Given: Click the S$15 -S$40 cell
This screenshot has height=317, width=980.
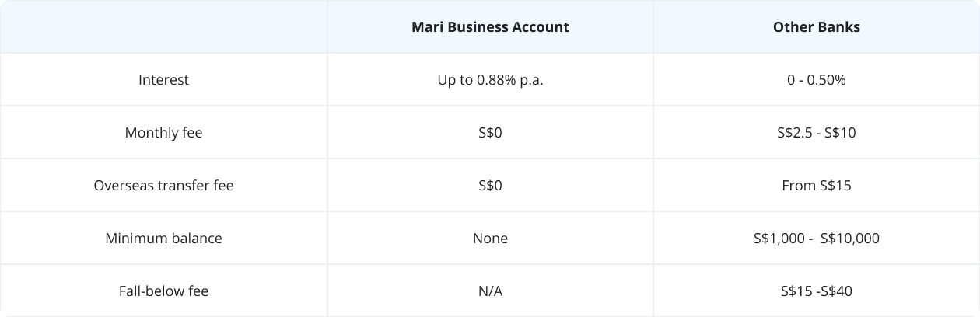Looking at the screenshot, I should click(x=816, y=291).
